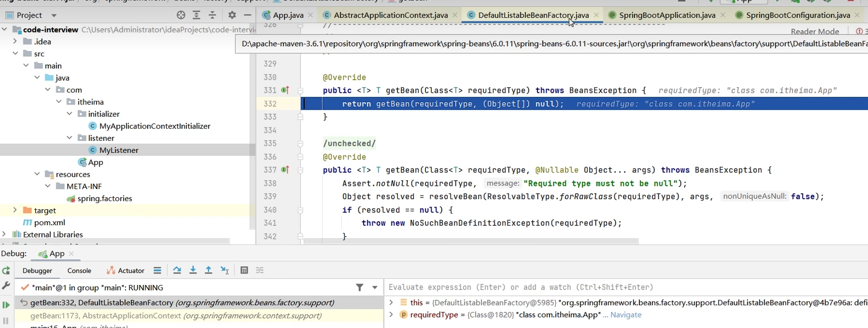Collapse the listener package folder

tap(69, 138)
